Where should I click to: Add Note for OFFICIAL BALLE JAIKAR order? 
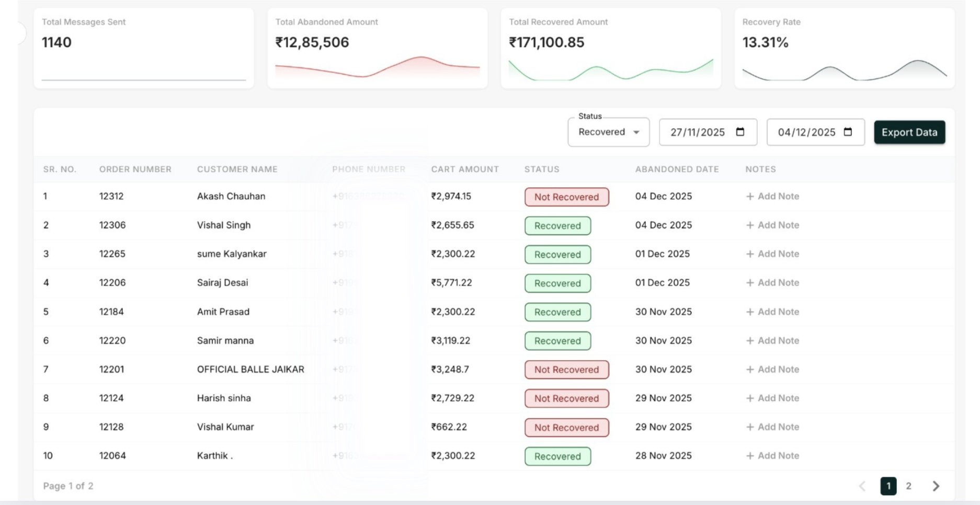tap(778, 370)
